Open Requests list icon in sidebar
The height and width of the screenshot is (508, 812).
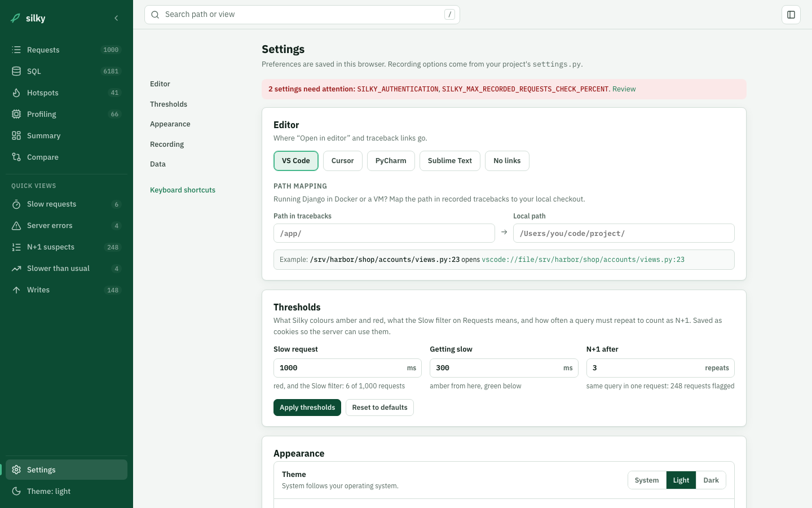[16, 50]
